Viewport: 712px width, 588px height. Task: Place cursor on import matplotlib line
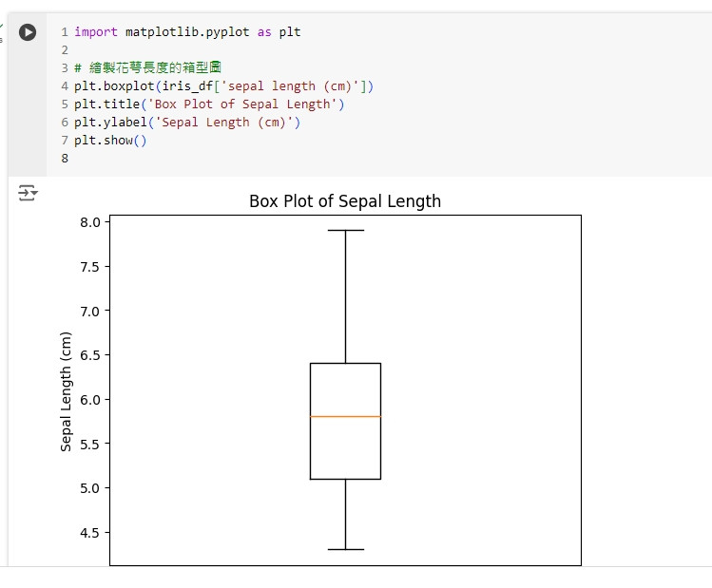pyautogui.click(x=187, y=32)
